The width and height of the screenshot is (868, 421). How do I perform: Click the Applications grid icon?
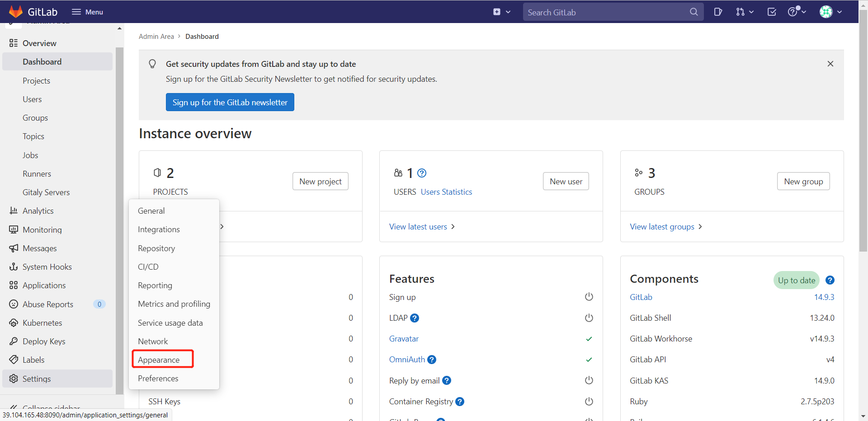pos(14,285)
